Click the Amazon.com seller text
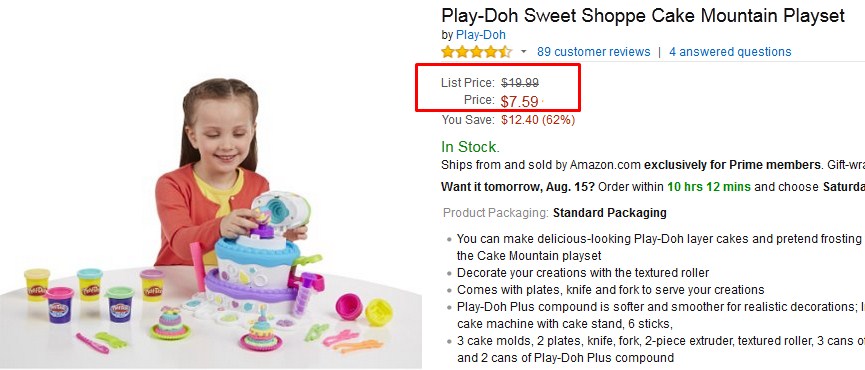Screen dimensions: 865x370 pos(605,165)
